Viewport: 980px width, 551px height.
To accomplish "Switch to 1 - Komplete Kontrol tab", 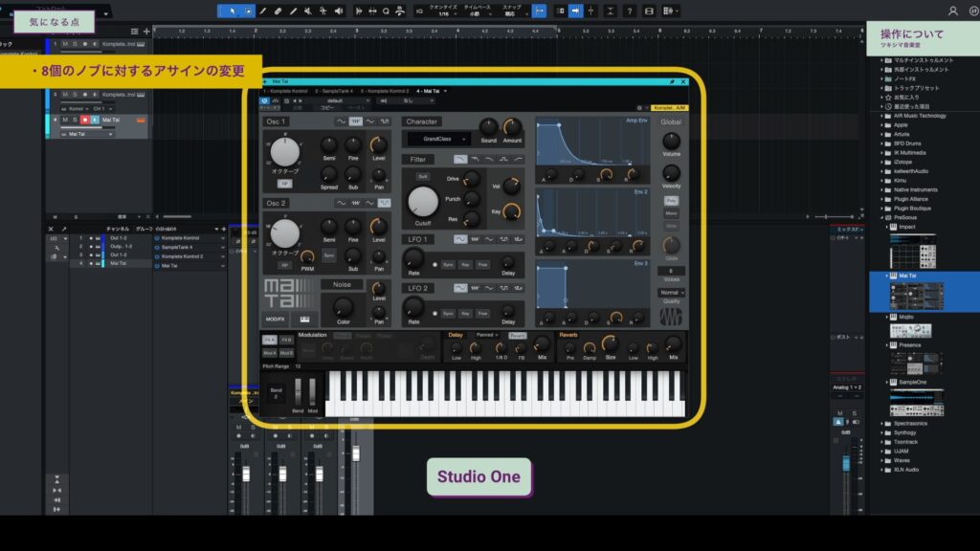I will [286, 91].
